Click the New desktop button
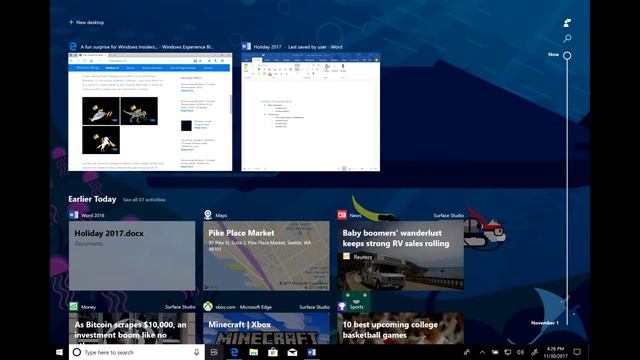 (x=87, y=22)
